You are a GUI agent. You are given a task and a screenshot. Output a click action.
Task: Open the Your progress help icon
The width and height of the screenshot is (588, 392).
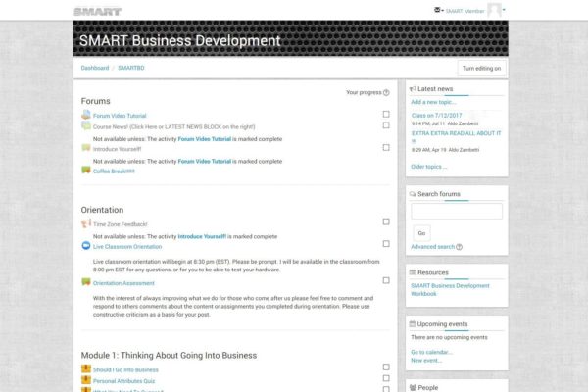pyautogui.click(x=386, y=92)
